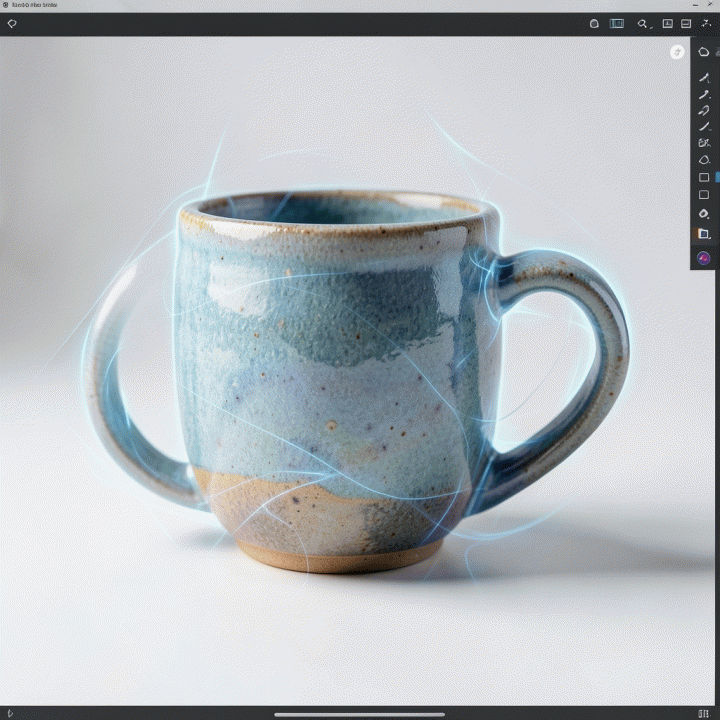The width and height of the screenshot is (720, 720).
Task: Select the eraser-like tool in the side toolbar
Action: pos(704,110)
